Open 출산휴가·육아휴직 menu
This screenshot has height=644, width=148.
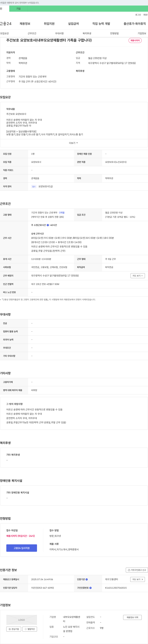tap(134, 24)
